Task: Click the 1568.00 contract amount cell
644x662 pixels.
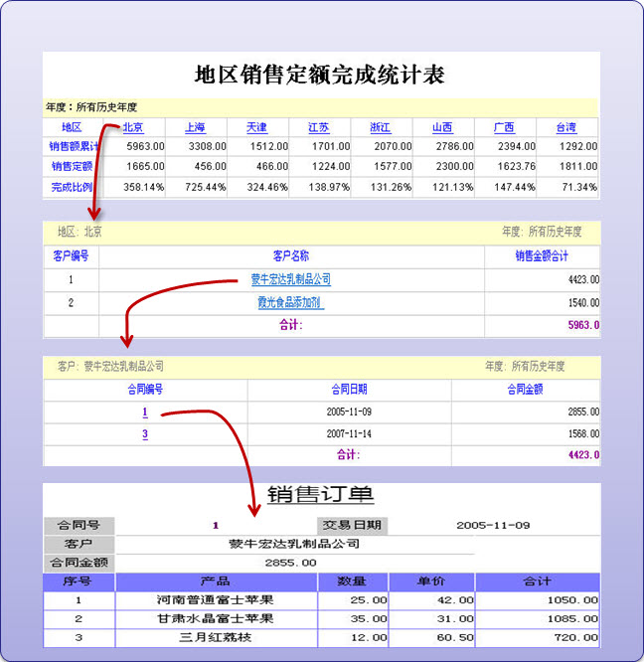Action: tap(583, 434)
